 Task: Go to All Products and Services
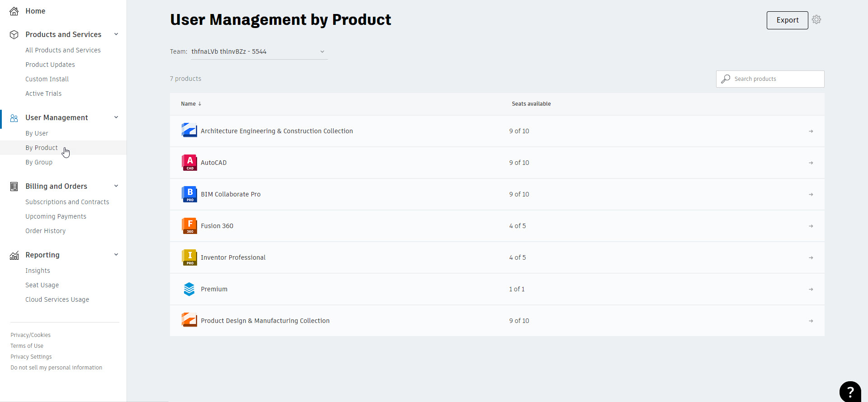tap(63, 50)
